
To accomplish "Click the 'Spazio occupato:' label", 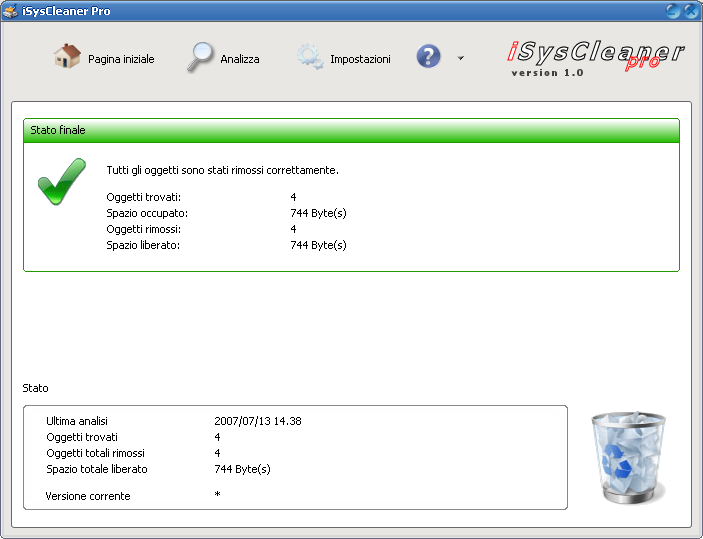I will 147,213.
